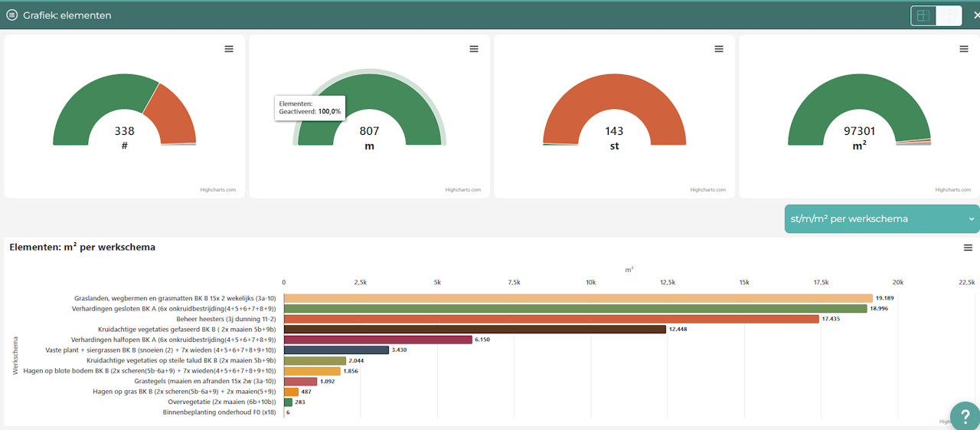Switch to right split layout toggle
Screen dimensions: 980x430
pos(949,15)
